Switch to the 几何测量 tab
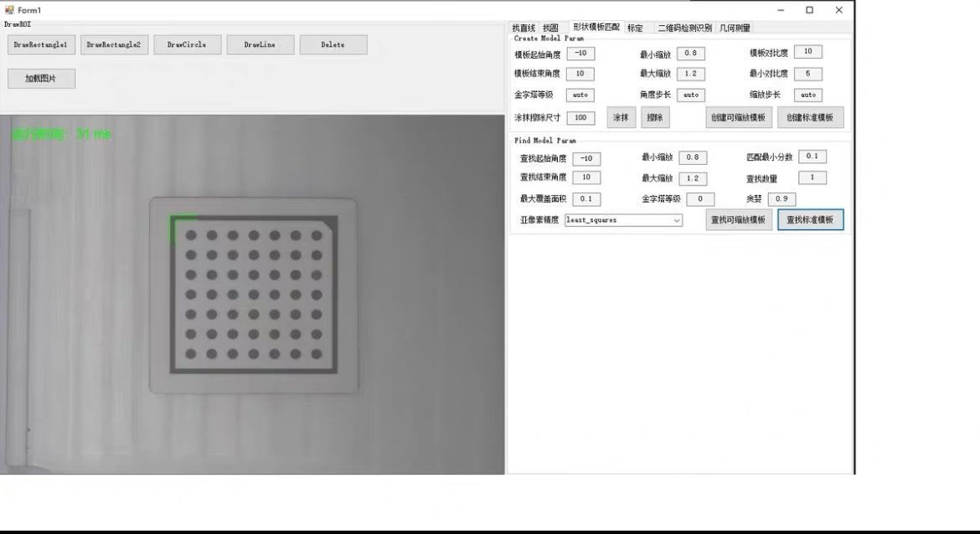Viewport: 980px width, 534px height. pos(735,28)
